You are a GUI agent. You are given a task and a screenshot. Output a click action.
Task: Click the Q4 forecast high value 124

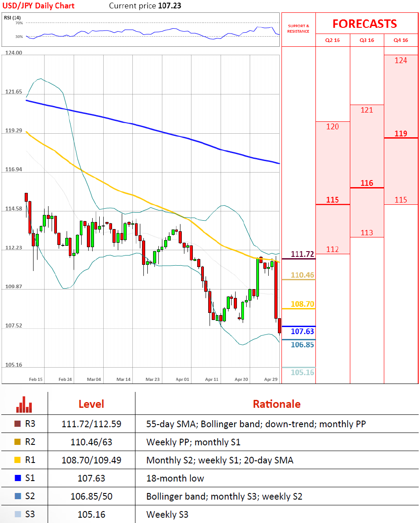coord(401,60)
